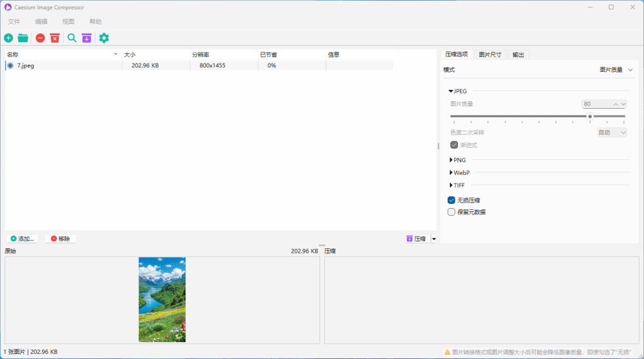Click the purple compress toolbar icon
The width and height of the screenshot is (644, 359).
[x=87, y=38]
